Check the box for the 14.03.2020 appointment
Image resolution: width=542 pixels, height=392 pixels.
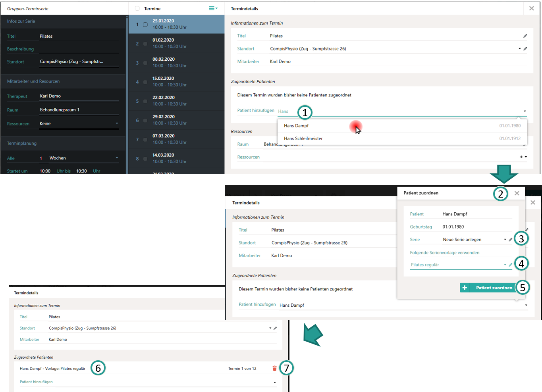(x=145, y=159)
